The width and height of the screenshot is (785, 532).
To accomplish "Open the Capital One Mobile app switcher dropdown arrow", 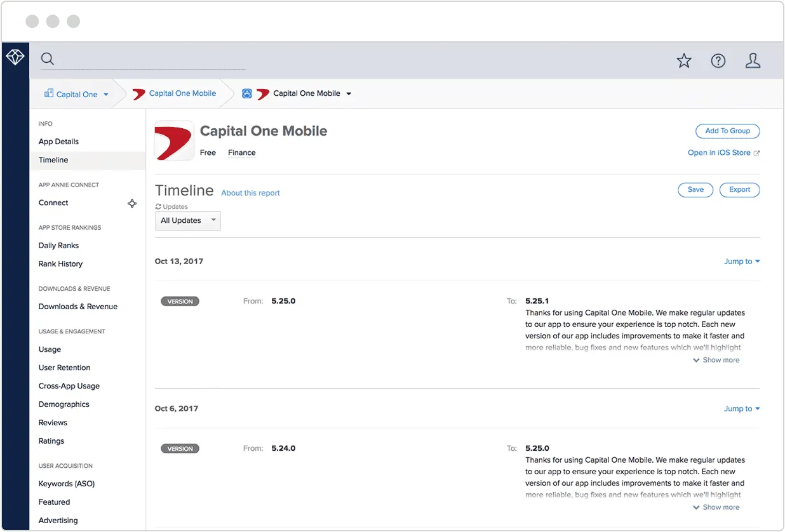I will pyautogui.click(x=349, y=94).
